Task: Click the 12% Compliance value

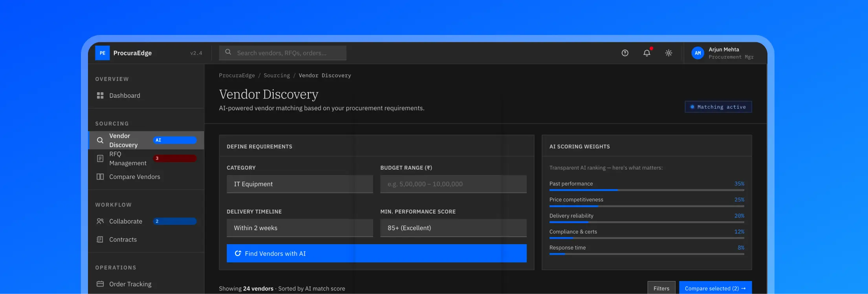Action: (739, 232)
